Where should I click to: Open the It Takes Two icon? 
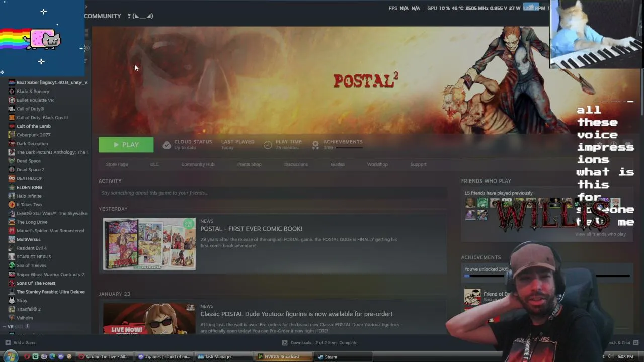coord(12,204)
